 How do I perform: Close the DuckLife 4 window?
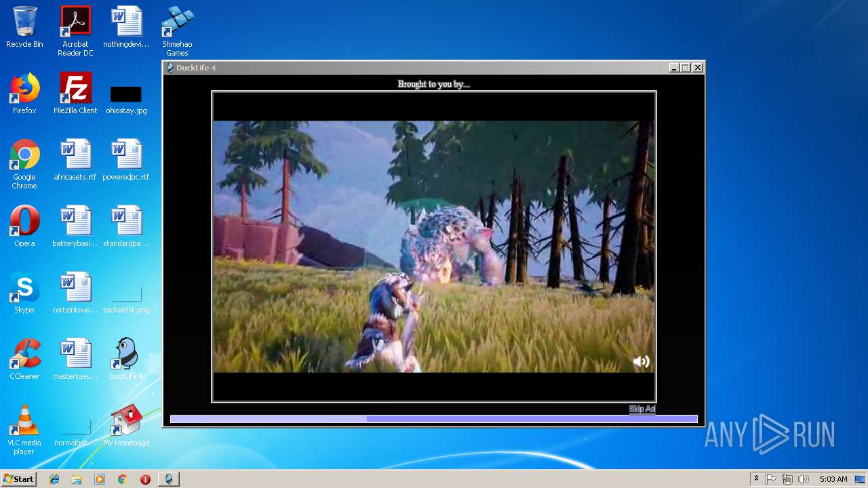[x=698, y=68]
